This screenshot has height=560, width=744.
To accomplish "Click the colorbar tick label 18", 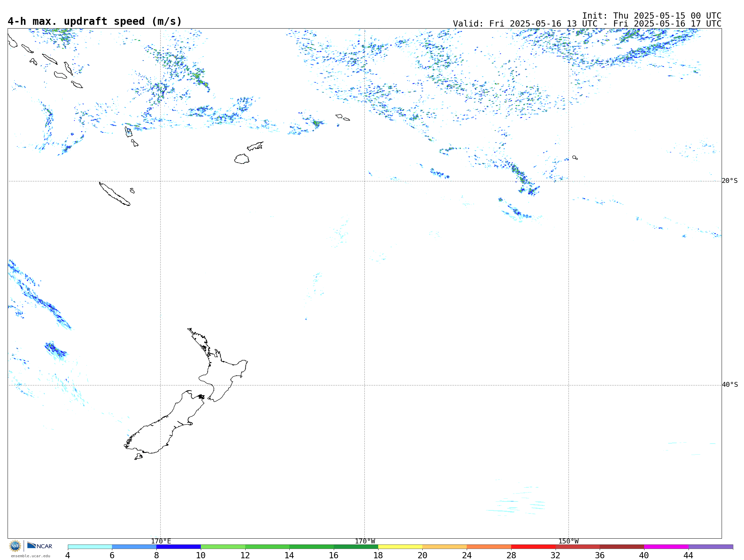I will point(378,555).
